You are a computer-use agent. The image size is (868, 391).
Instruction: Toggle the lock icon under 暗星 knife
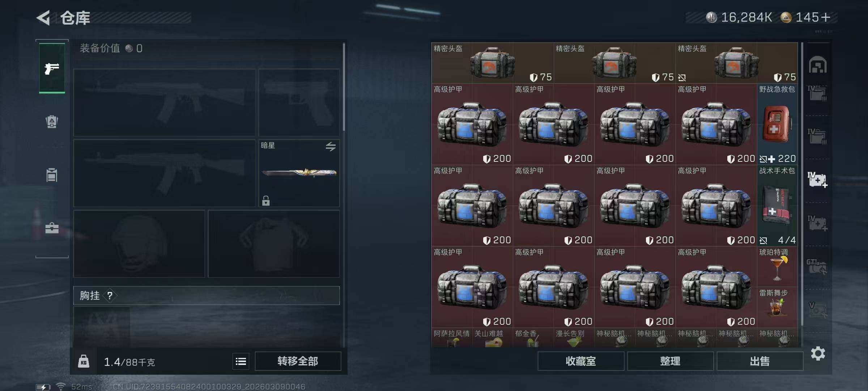tap(266, 201)
